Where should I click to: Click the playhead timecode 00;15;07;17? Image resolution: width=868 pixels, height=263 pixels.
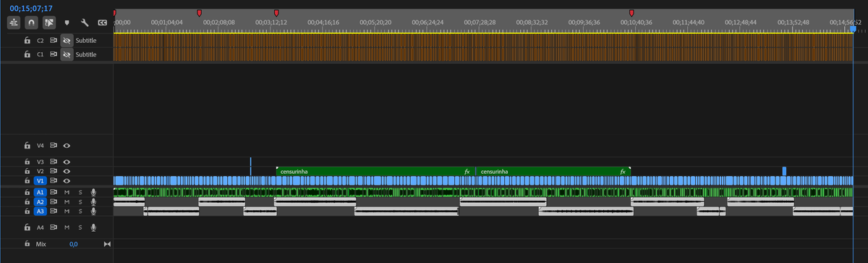[31, 9]
